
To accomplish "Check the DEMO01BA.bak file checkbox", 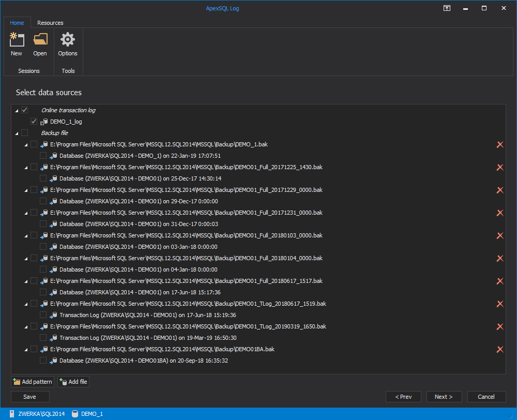I will coord(34,349).
